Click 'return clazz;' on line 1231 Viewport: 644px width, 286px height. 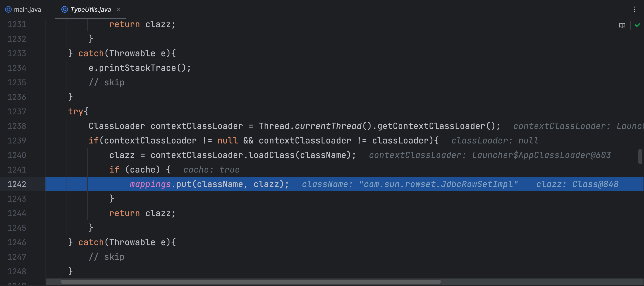pyautogui.click(x=142, y=24)
